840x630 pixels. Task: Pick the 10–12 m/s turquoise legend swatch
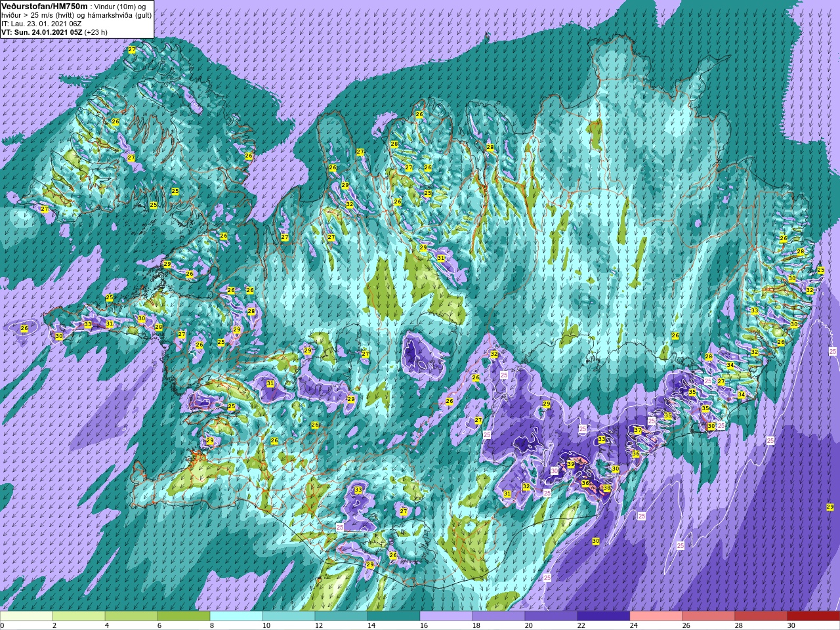pyautogui.click(x=289, y=616)
